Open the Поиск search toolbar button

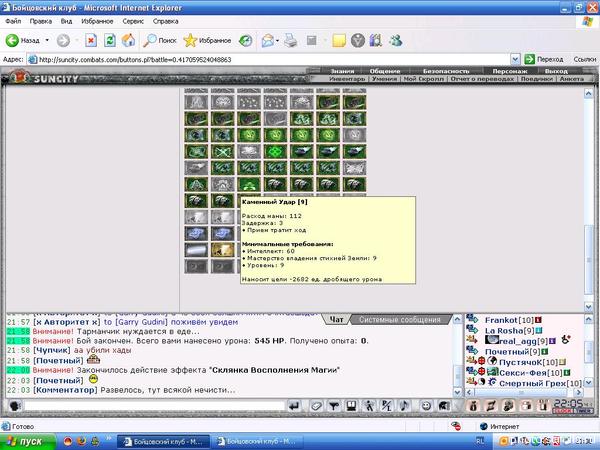(160, 40)
